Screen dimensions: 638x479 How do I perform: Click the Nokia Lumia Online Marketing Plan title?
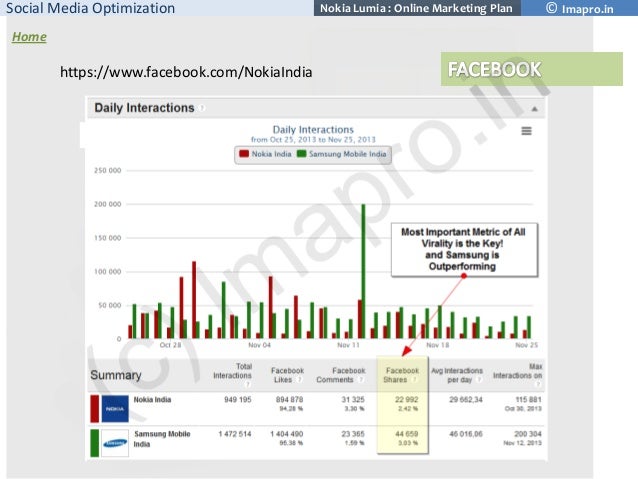pos(416,8)
